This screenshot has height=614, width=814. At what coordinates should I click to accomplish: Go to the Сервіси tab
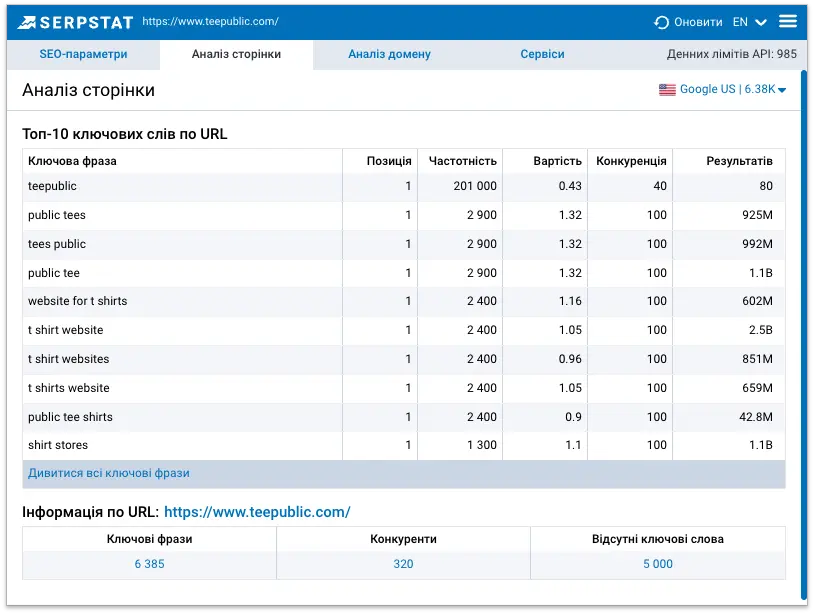click(x=542, y=54)
